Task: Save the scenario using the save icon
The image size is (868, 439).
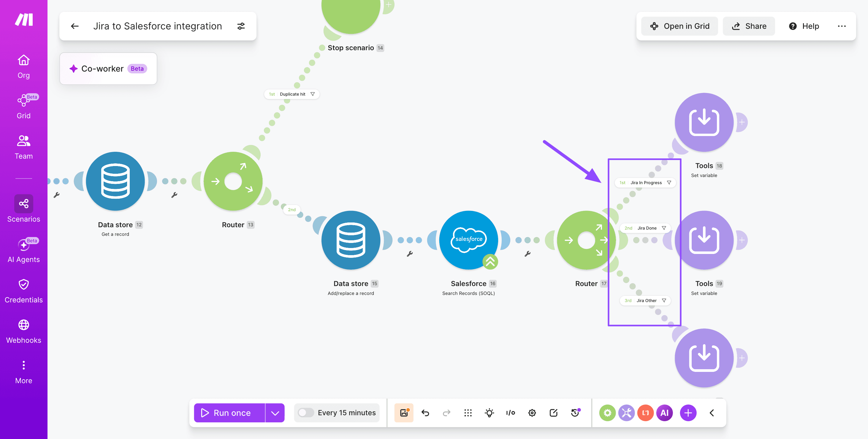Action: [404, 413]
